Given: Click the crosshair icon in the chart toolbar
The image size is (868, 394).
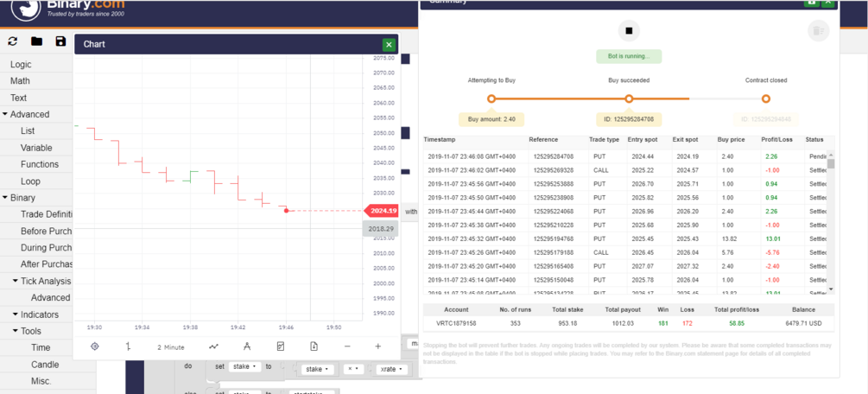Looking at the screenshot, I should [95, 346].
